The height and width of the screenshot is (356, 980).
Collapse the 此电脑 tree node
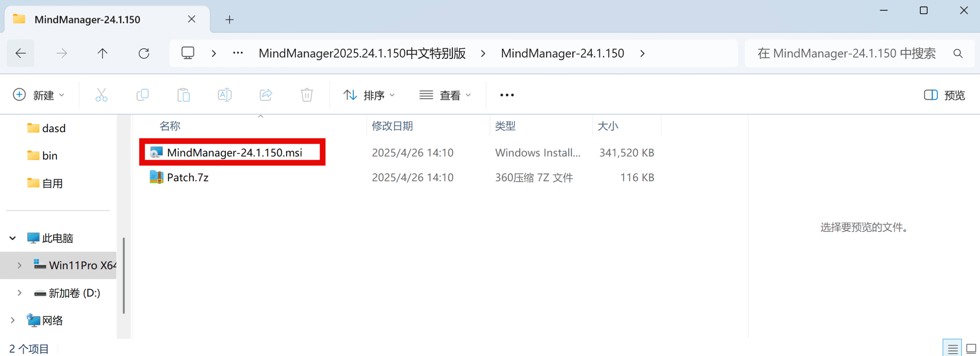tap(13, 238)
